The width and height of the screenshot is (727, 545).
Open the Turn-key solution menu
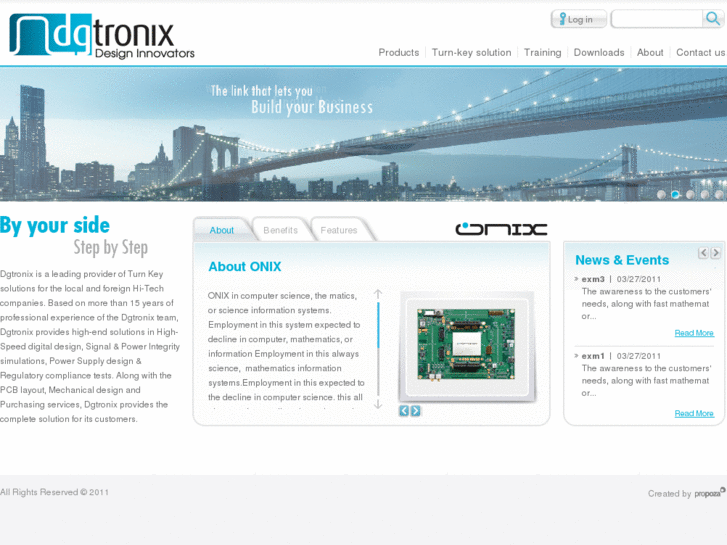[x=472, y=52]
